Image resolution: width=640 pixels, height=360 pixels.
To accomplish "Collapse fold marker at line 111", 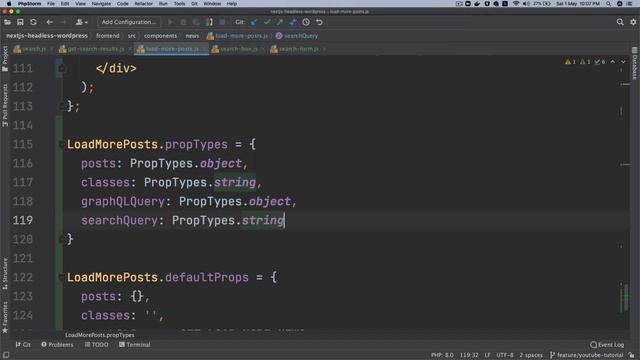I will [x=61, y=68].
